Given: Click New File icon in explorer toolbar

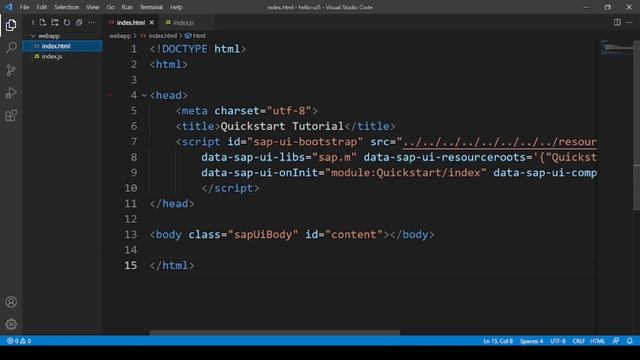Looking at the screenshot, I should click(x=43, y=22).
